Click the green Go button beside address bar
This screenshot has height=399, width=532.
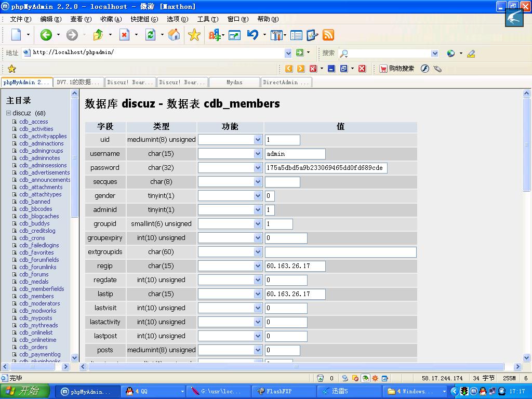coord(300,52)
